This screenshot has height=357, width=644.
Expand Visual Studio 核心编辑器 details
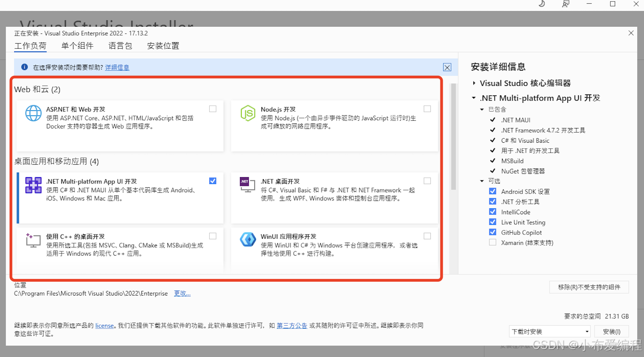pyautogui.click(x=474, y=83)
